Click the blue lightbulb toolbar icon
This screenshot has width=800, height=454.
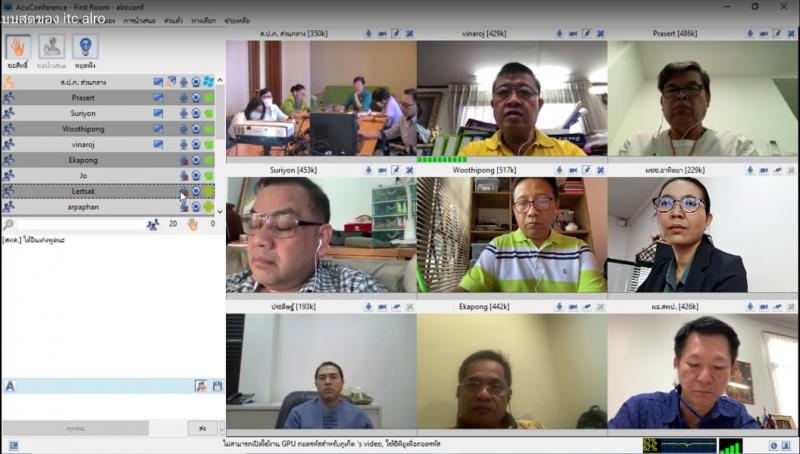pos(85,47)
